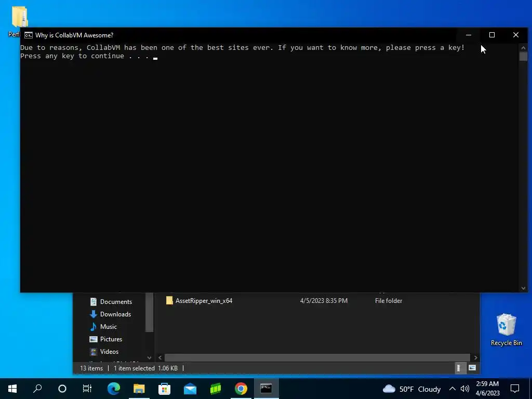Open Task View on taskbar

point(87,389)
